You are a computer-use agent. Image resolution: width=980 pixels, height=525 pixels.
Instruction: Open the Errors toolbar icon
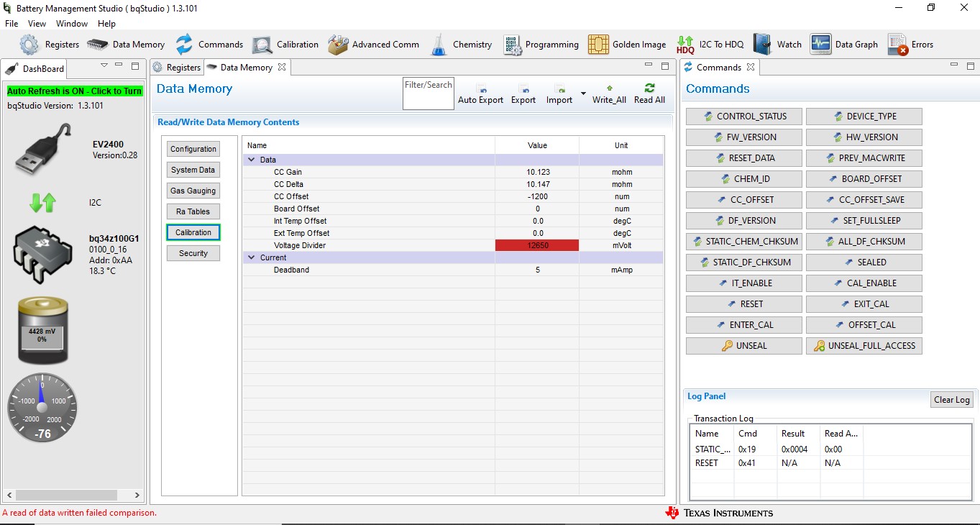tap(897, 45)
